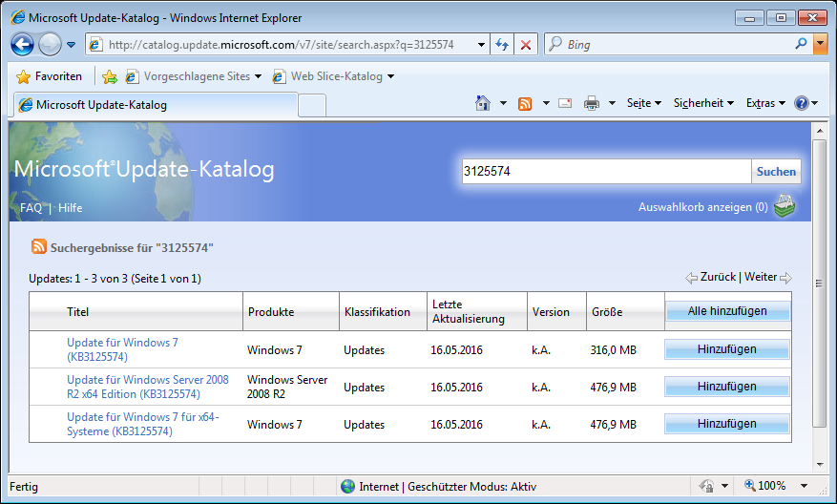The height and width of the screenshot is (504, 837).
Task: Open the Seite menu
Action: [644, 103]
